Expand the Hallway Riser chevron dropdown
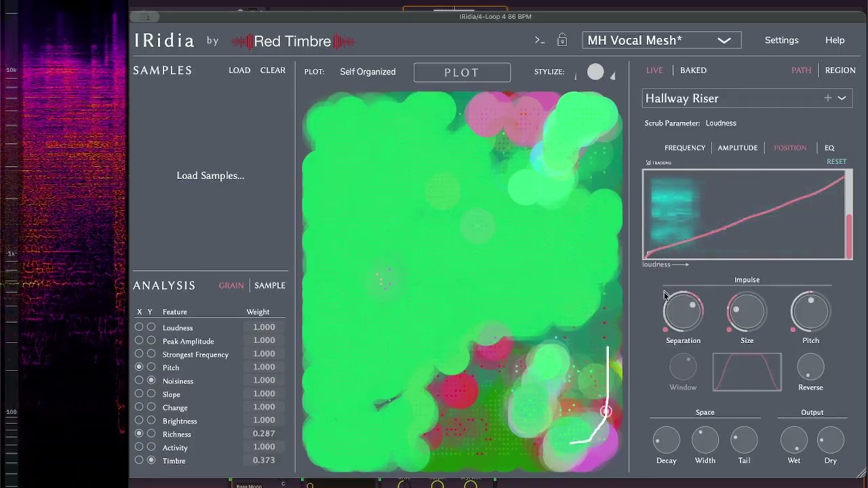Screen dimensions: 868x488 pyautogui.click(x=842, y=98)
